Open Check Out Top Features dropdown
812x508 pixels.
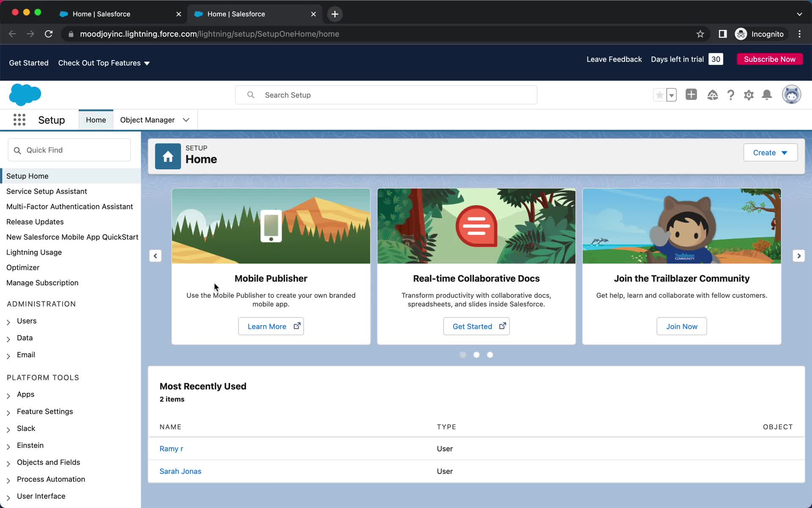click(104, 63)
